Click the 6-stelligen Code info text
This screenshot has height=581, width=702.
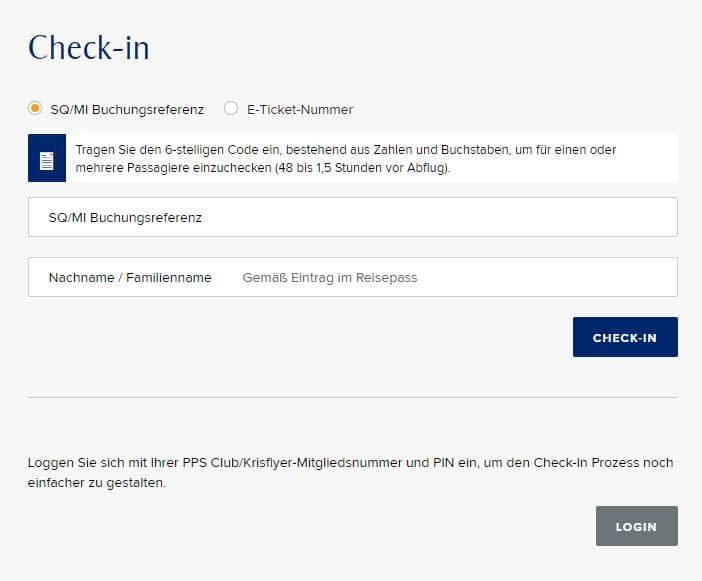[x=346, y=158]
